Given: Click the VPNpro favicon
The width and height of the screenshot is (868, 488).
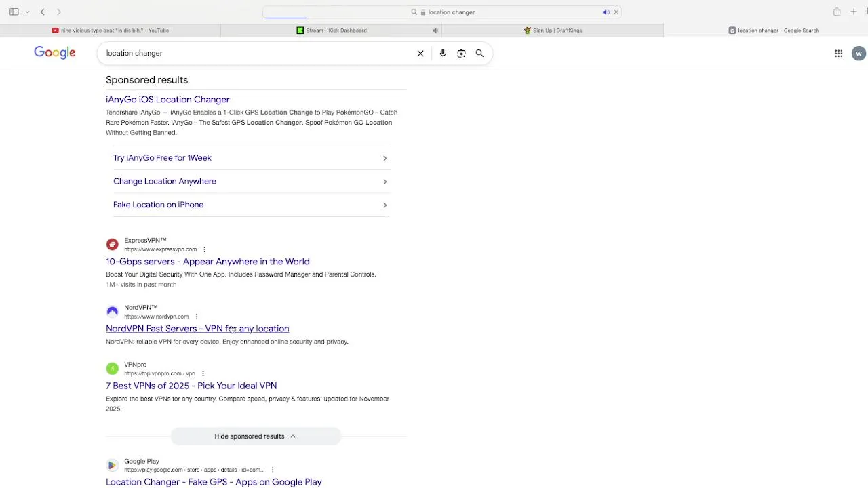Looking at the screenshot, I should (x=113, y=369).
